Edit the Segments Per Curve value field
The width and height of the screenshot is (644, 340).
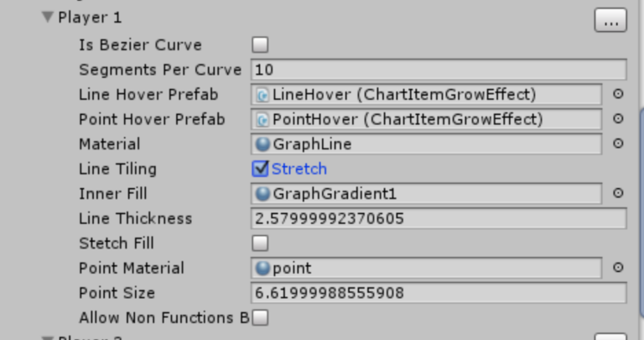point(439,70)
